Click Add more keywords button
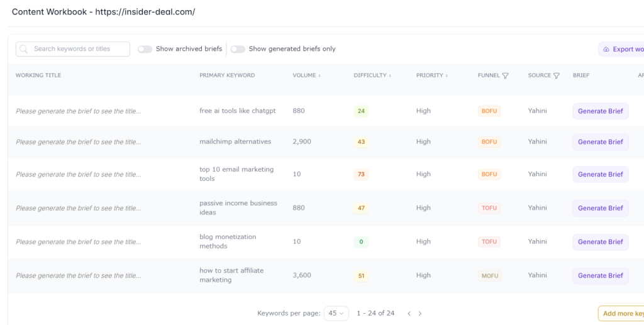Image resolution: width=644 pixels, height=325 pixels. pyautogui.click(x=621, y=314)
